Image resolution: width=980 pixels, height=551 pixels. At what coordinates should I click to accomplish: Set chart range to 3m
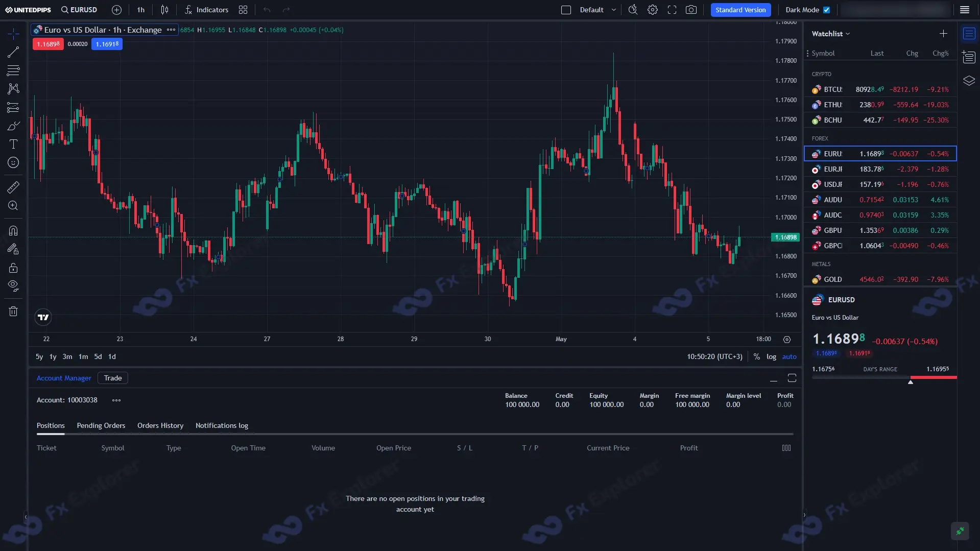67,356
